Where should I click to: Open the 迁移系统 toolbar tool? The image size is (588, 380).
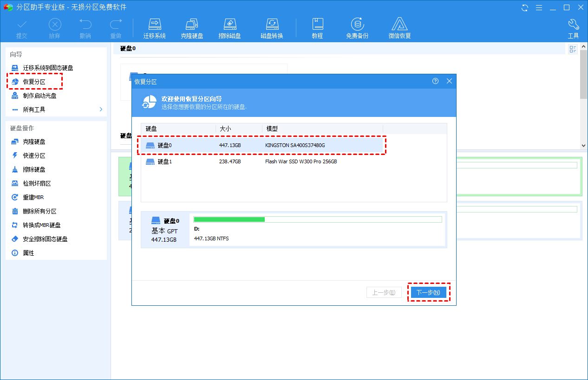[x=155, y=29]
